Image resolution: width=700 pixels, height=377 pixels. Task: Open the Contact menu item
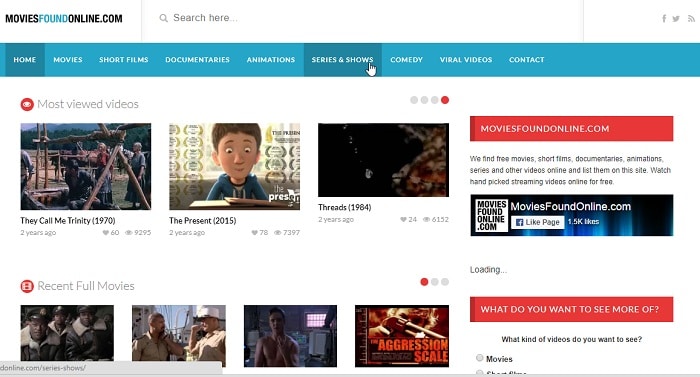(526, 60)
